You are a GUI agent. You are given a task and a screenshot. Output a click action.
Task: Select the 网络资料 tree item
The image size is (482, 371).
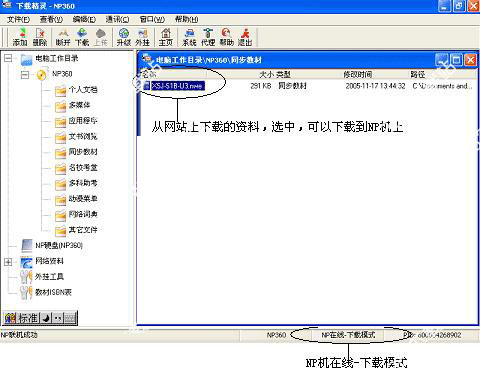tap(49, 261)
